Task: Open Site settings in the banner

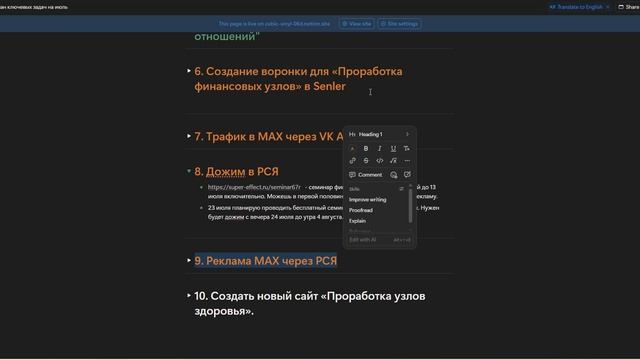Action: click(x=399, y=24)
